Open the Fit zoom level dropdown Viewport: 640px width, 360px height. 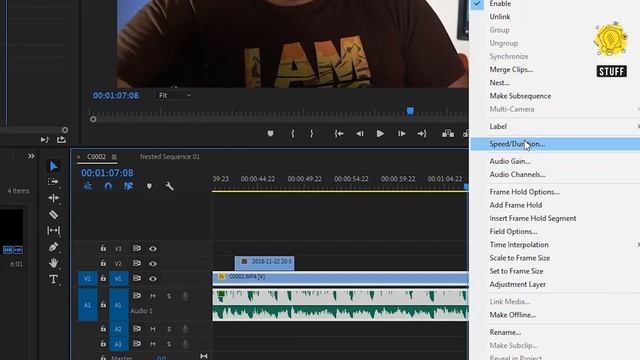pyautogui.click(x=174, y=96)
